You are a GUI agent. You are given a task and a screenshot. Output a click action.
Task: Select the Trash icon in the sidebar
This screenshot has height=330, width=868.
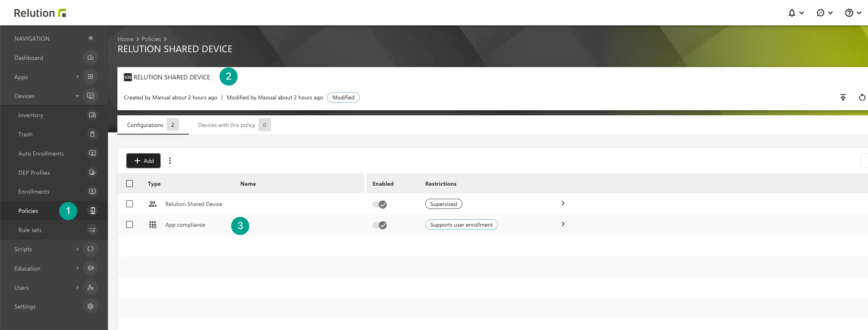click(92, 134)
